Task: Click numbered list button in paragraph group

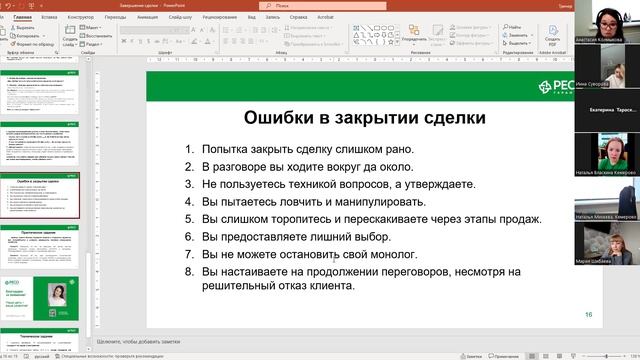Action: tap(240, 30)
